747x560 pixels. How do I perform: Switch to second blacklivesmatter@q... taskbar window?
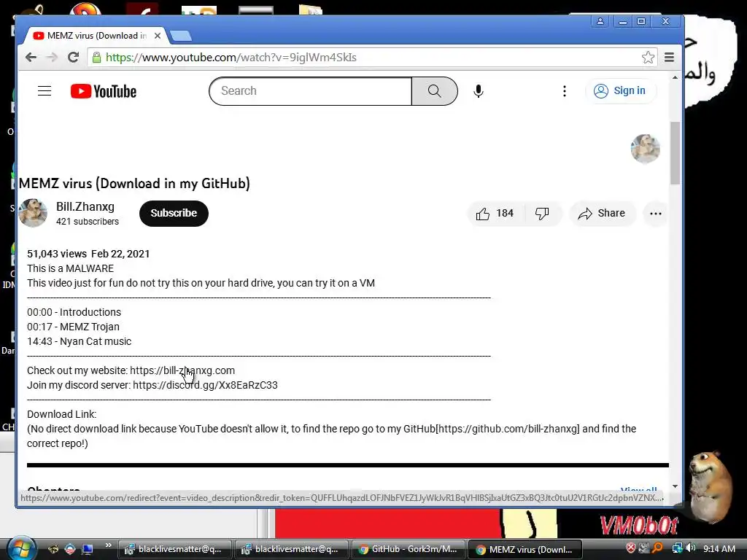tap(292, 549)
